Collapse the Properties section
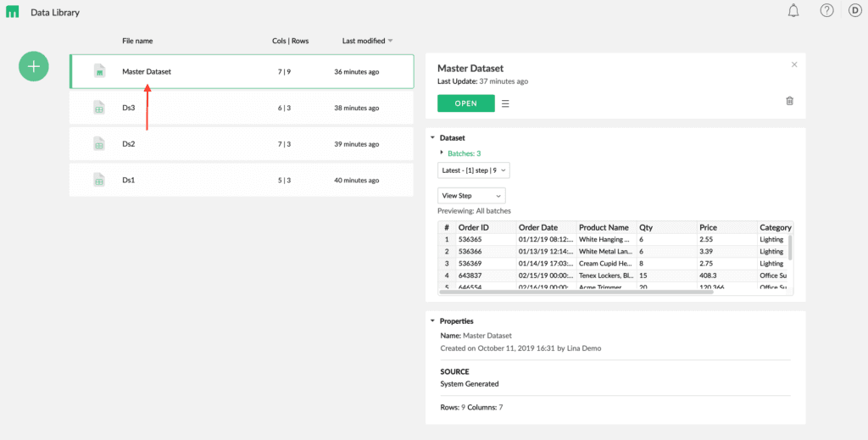 (x=432, y=321)
